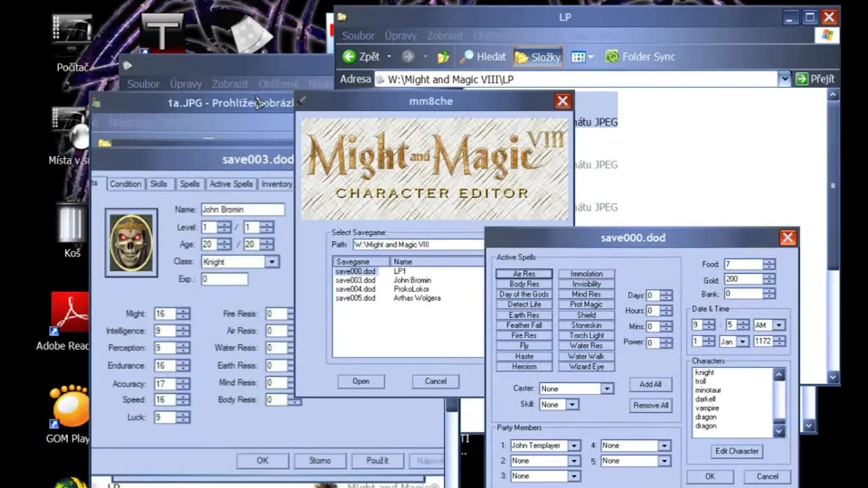Click OK in the save003.dod window
Screen dimensions: 868x488
point(262,460)
